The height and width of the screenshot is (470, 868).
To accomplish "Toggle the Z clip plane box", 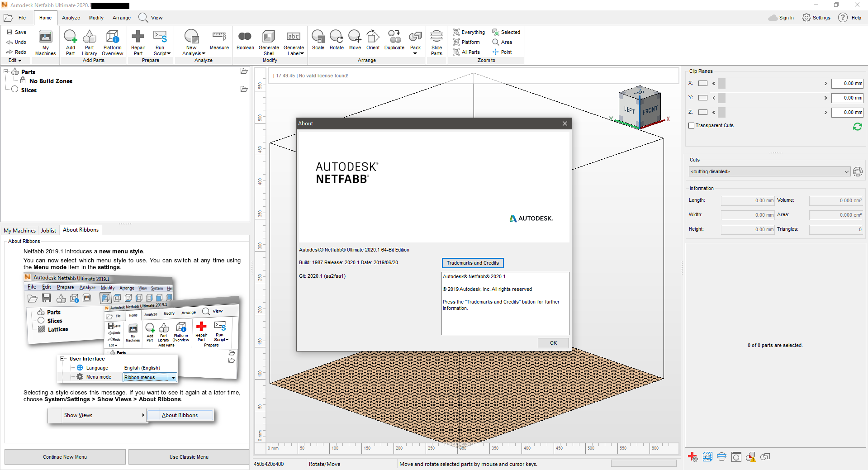I will coord(702,112).
